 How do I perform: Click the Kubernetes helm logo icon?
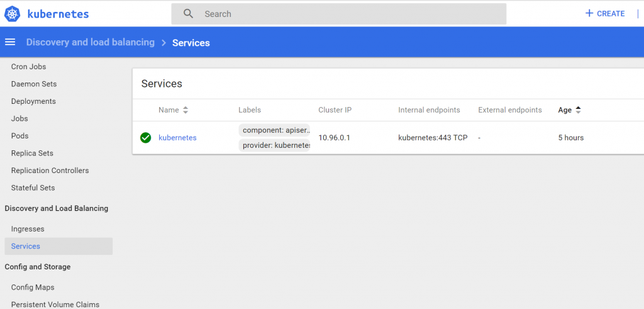click(13, 14)
